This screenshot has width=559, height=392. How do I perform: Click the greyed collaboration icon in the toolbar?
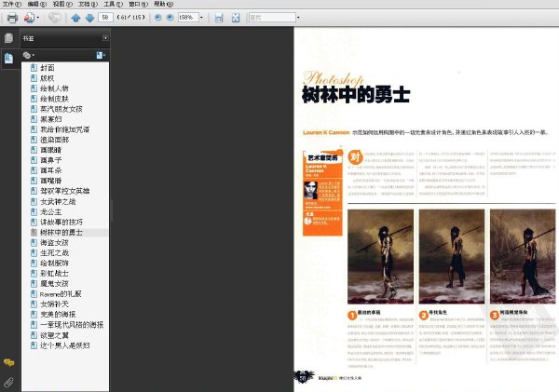point(55,18)
